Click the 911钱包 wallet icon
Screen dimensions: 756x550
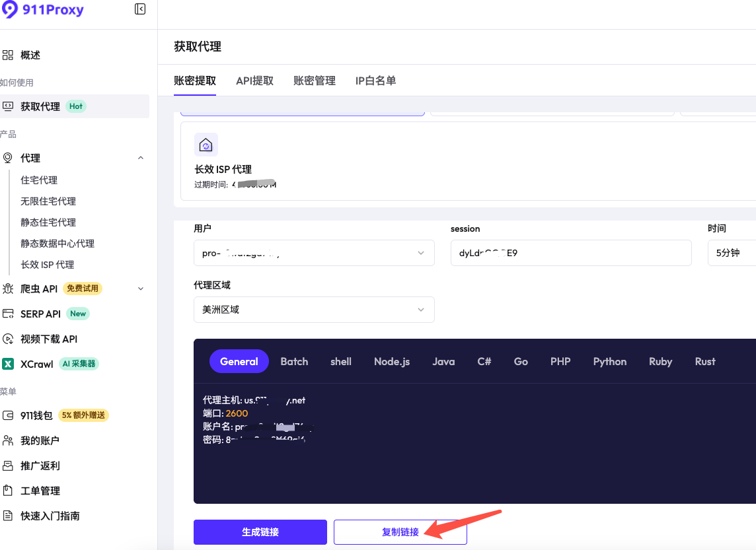(x=8, y=415)
